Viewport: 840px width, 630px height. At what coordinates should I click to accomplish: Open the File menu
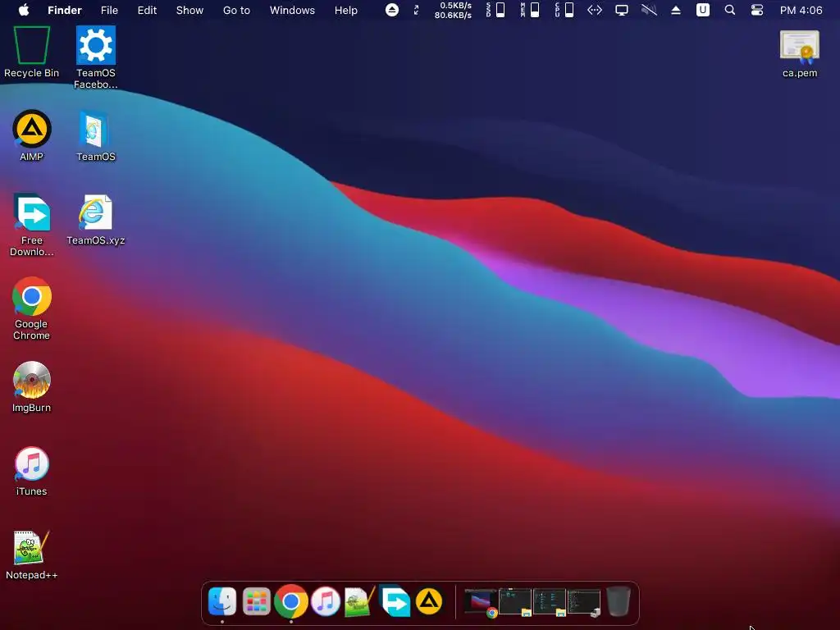coord(109,10)
